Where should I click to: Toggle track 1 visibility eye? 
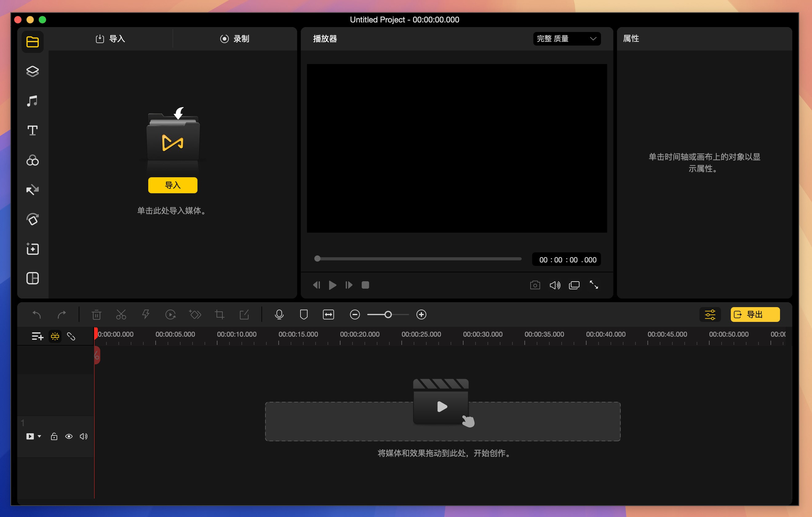tap(69, 436)
